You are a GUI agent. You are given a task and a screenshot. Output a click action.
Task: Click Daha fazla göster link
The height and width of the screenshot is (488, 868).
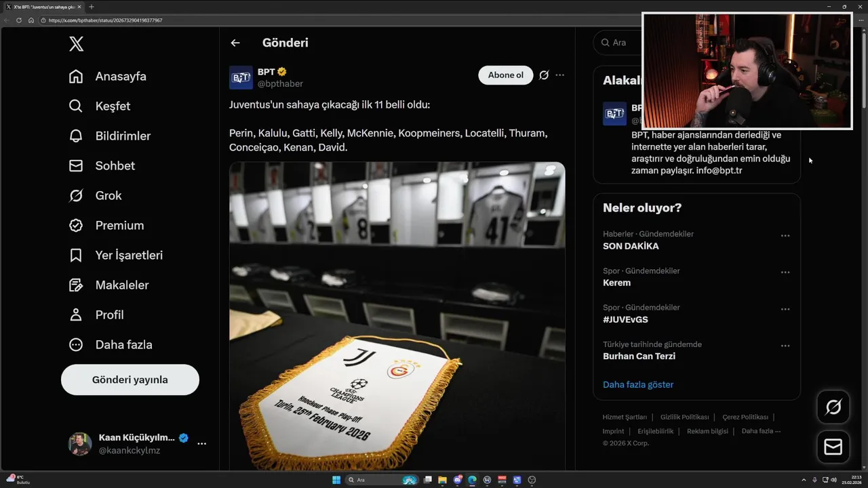coord(638,384)
